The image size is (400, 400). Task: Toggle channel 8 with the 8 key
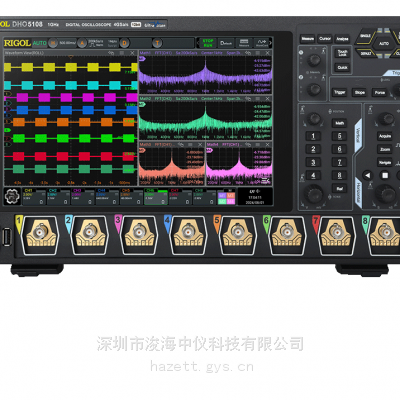coord(339,176)
